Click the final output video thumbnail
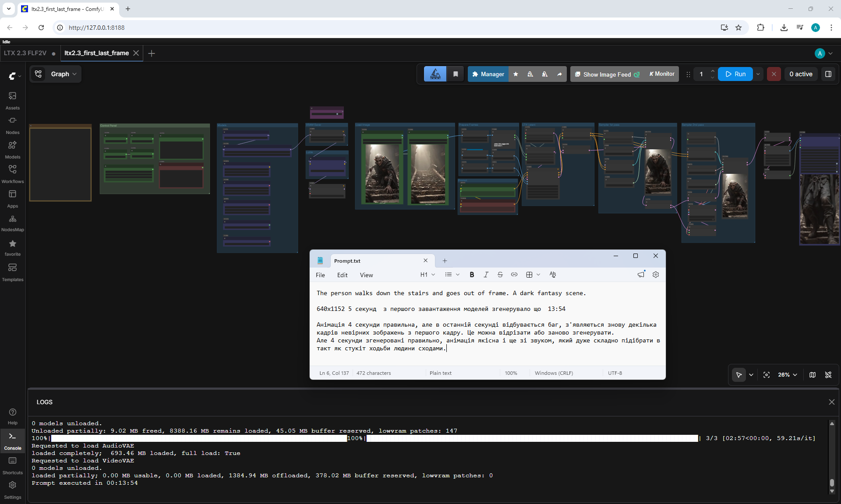The width and height of the screenshot is (841, 504). pyautogui.click(x=819, y=208)
